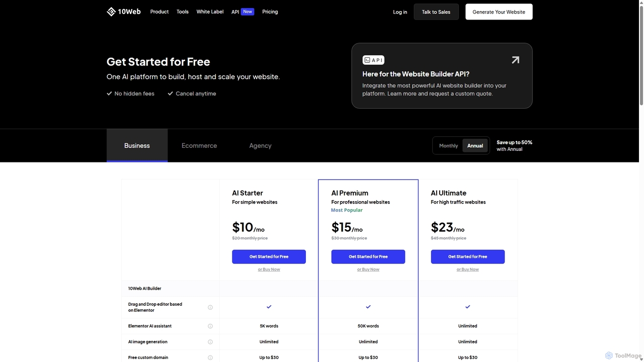Go to Pricing page
This screenshot has height=362, width=644.
tap(270, 12)
